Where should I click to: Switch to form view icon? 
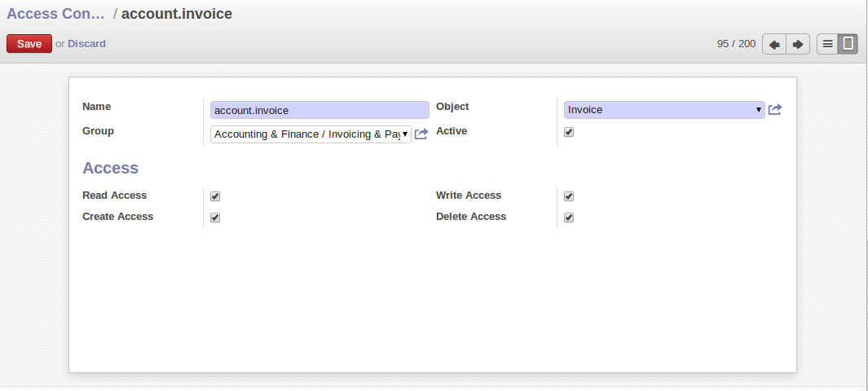click(848, 44)
